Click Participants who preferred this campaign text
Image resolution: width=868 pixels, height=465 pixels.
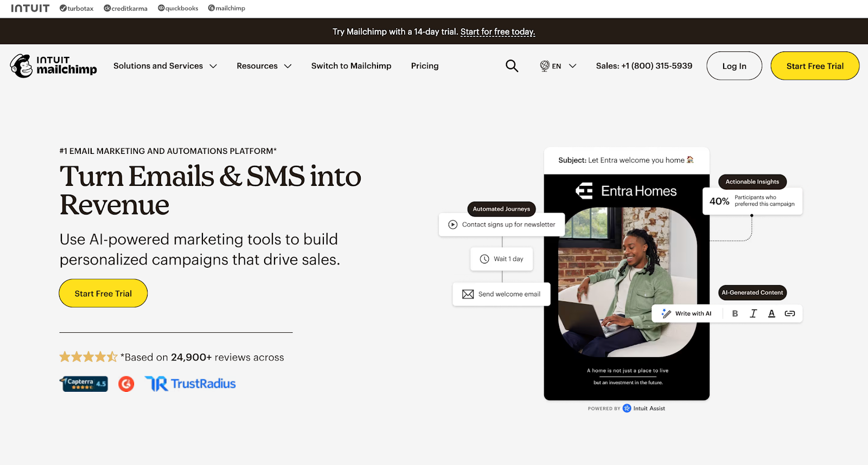(764, 201)
